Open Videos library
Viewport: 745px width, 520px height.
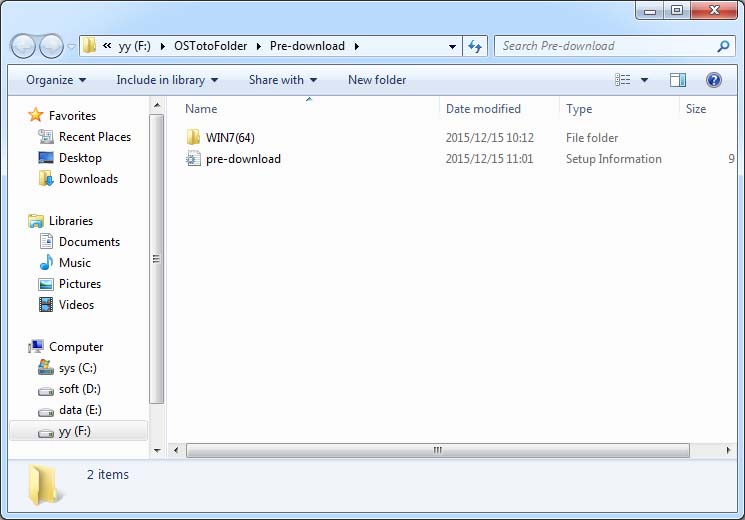pos(76,305)
